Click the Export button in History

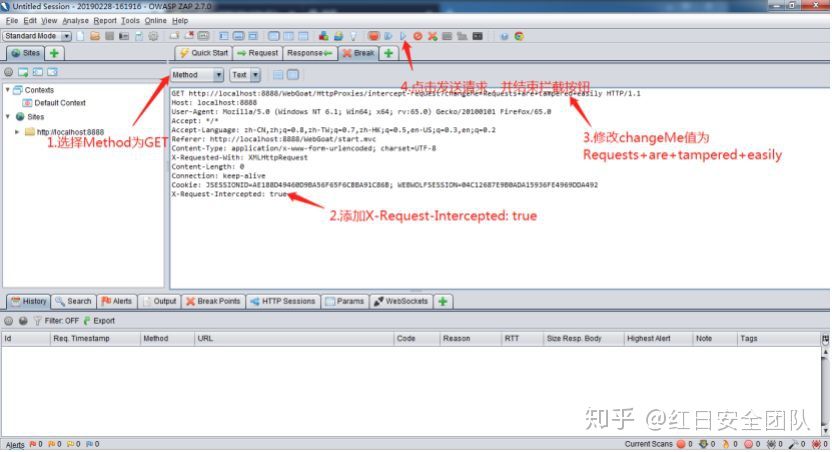(99, 321)
